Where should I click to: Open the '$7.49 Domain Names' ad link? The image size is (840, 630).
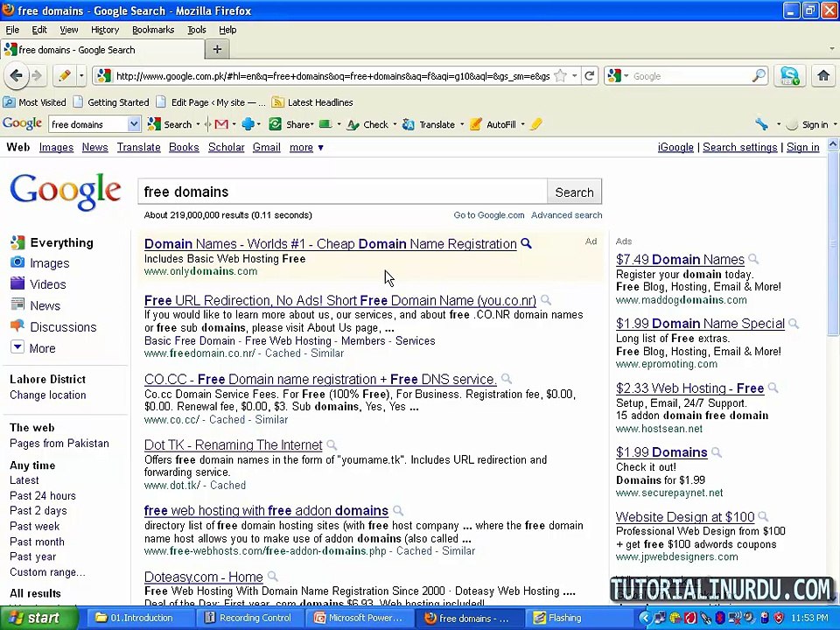(680, 260)
